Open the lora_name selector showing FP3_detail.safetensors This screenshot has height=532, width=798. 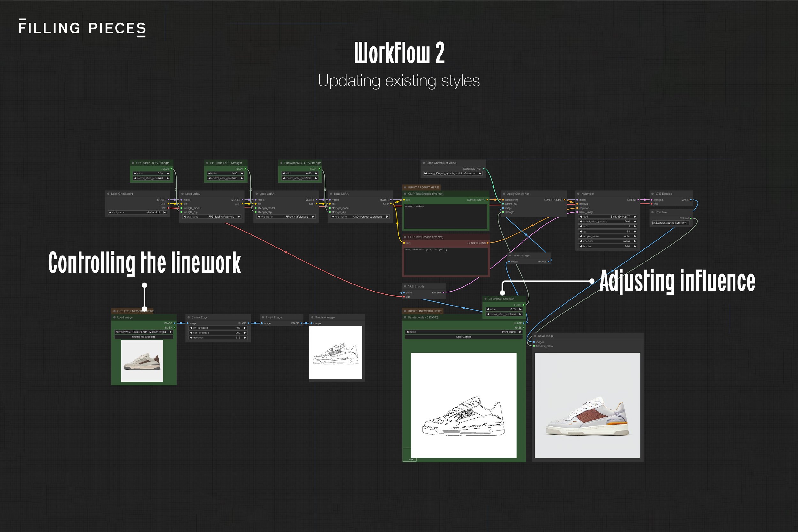[x=212, y=217]
